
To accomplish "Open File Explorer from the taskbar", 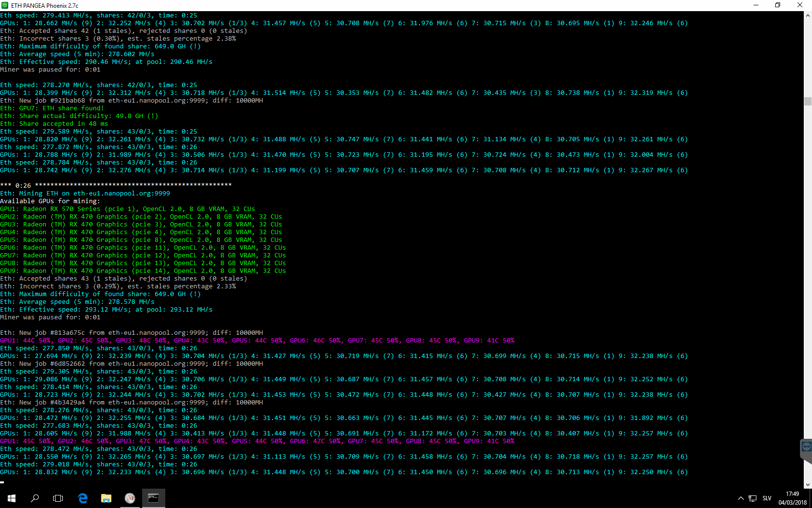I will point(106,498).
